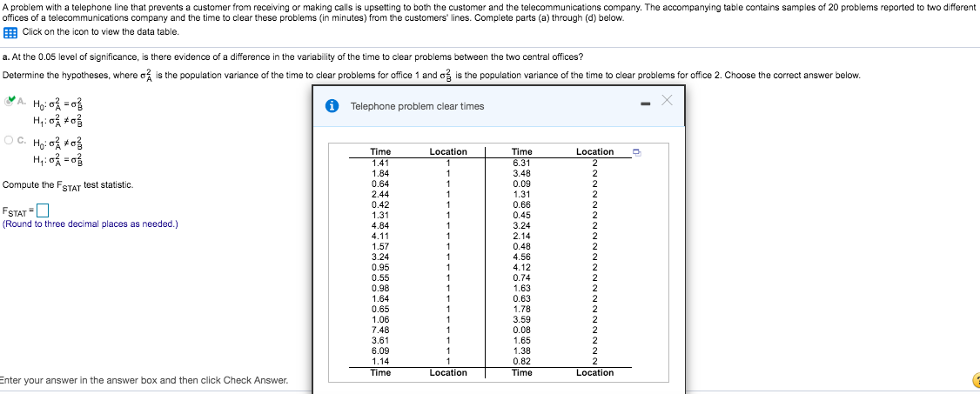
Task: Select the 7.48 time cell
Action: [380, 329]
